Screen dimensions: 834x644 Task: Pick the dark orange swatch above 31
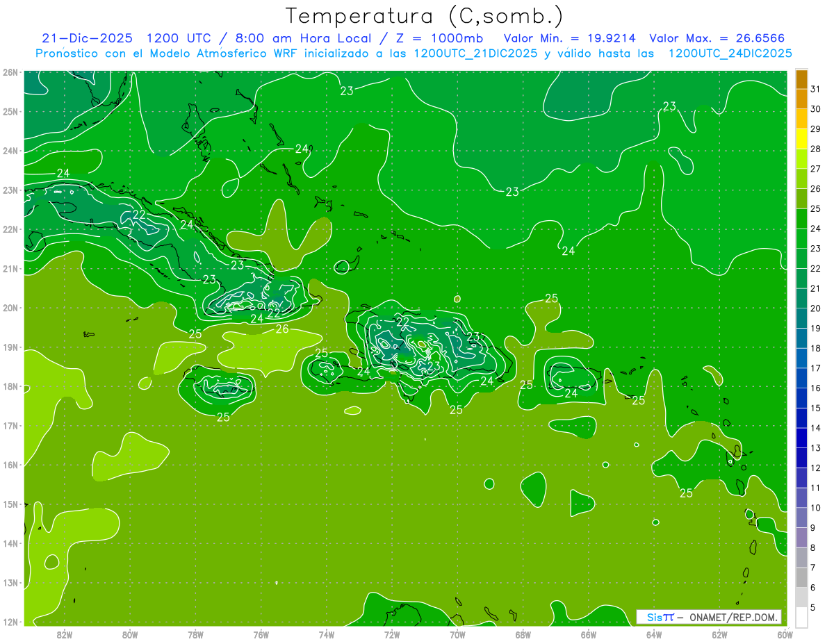(x=801, y=79)
